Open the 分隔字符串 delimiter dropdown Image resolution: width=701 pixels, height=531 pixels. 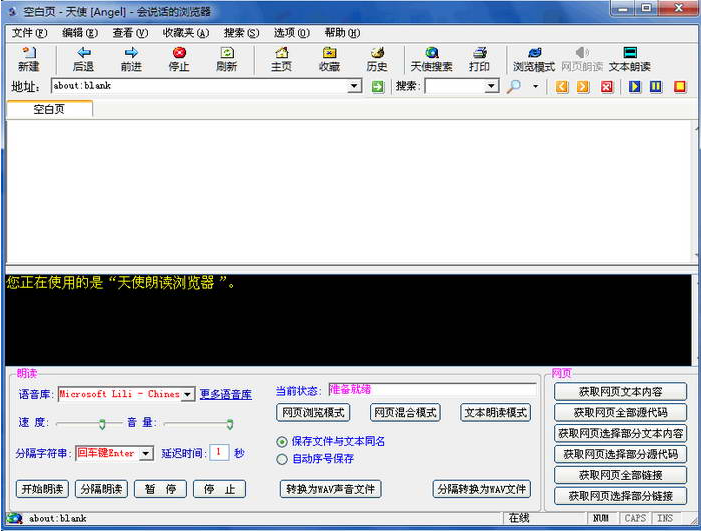(146, 453)
